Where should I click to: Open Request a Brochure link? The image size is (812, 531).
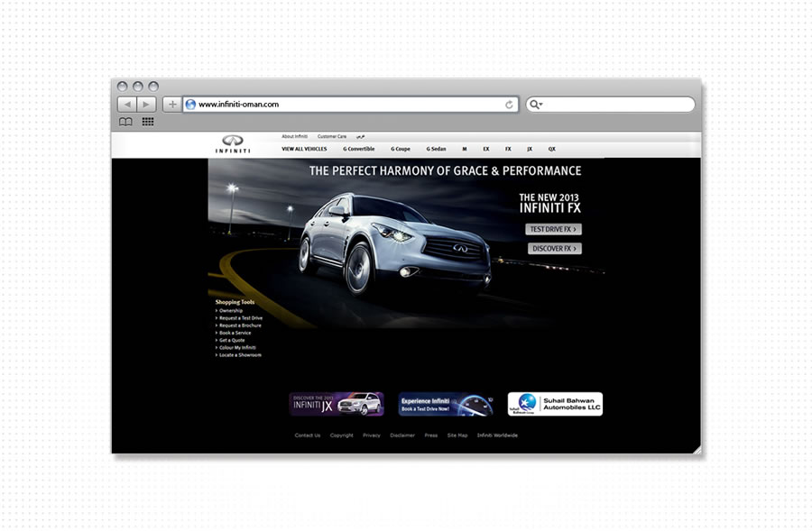(240, 325)
